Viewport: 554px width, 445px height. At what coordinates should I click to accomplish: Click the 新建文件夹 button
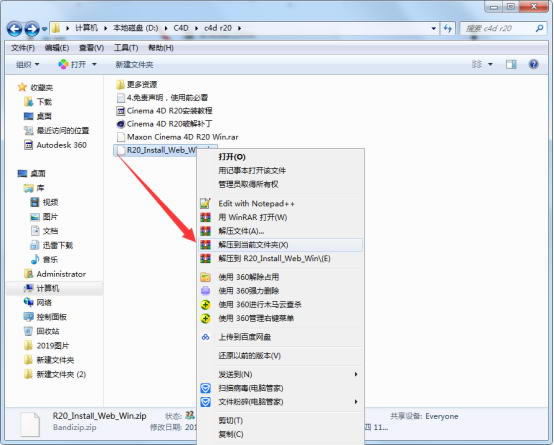pyautogui.click(x=134, y=65)
